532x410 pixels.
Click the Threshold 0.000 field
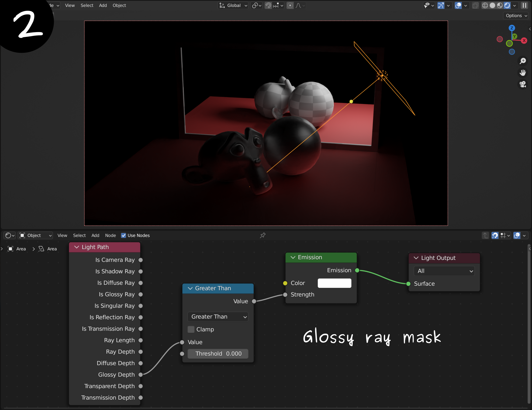click(218, 353)
